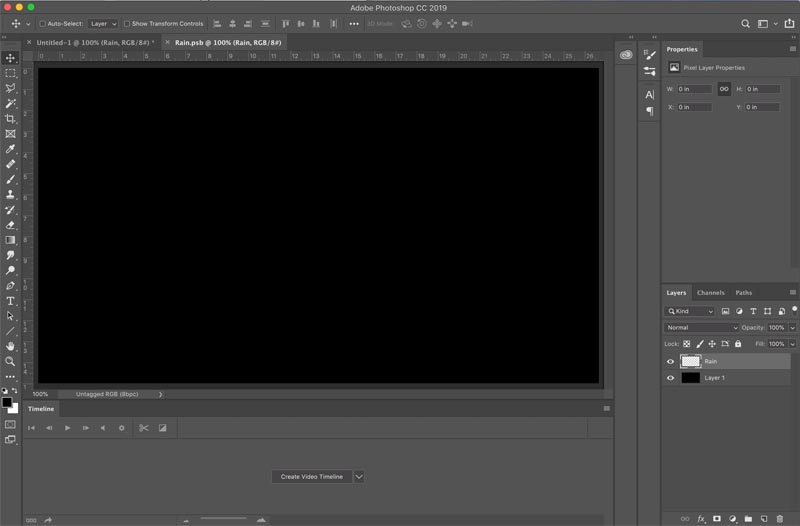
Task: Open the Opacity value dropdown arrow
Action: [792, 328]
